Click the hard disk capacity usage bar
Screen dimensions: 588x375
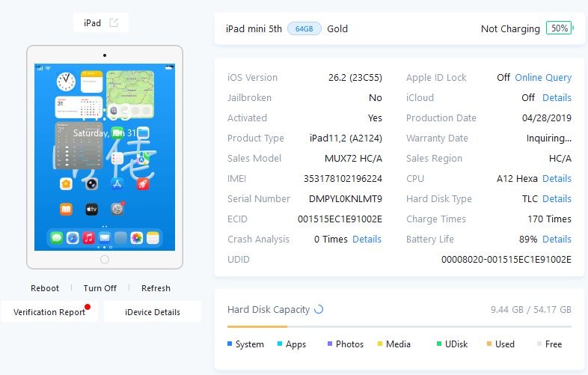[399, 327]
